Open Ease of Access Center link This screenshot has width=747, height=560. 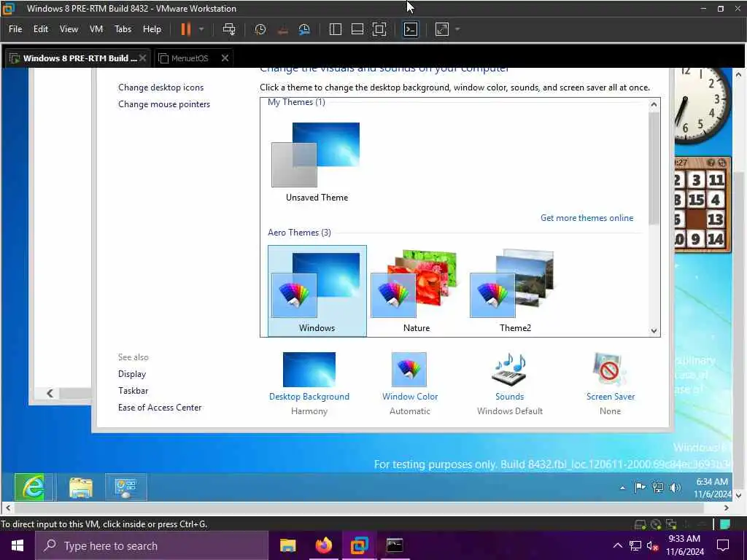(160, 408)
